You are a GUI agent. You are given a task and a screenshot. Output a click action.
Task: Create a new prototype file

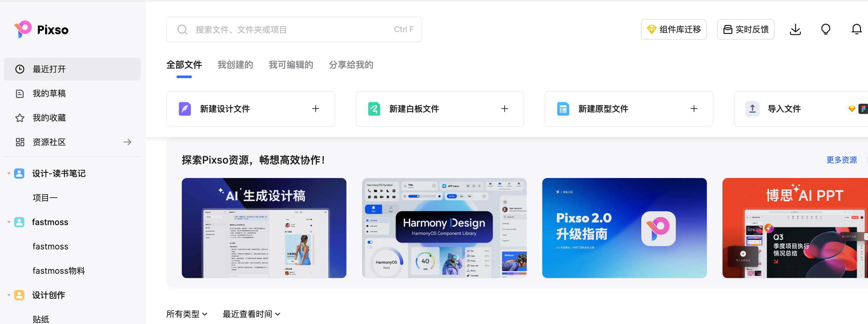(x=629, y=109)
